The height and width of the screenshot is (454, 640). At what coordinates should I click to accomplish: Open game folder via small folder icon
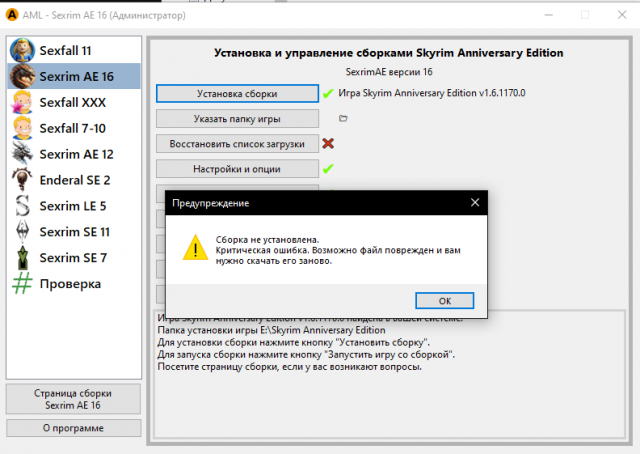click(x=343, y=118)
